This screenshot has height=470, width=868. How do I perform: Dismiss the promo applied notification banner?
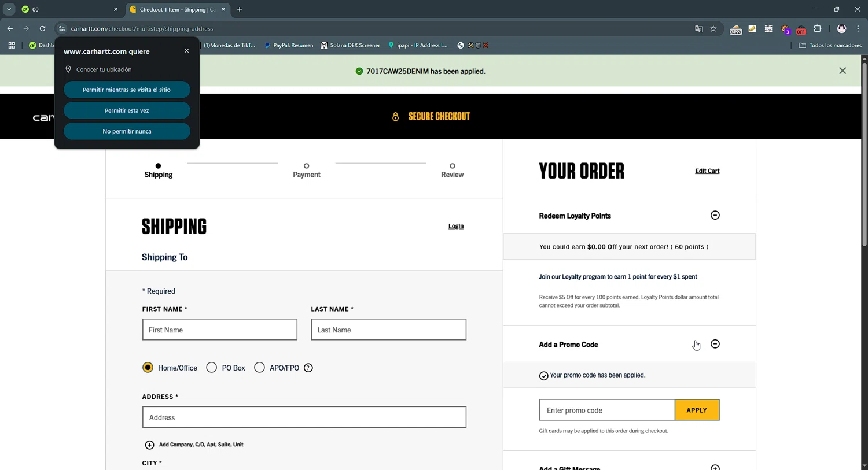click(x=843, y=71)
